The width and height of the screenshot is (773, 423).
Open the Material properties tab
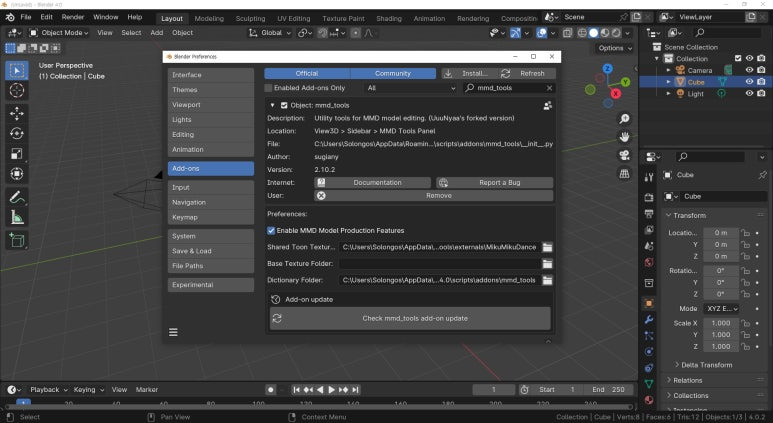[649, 400]
